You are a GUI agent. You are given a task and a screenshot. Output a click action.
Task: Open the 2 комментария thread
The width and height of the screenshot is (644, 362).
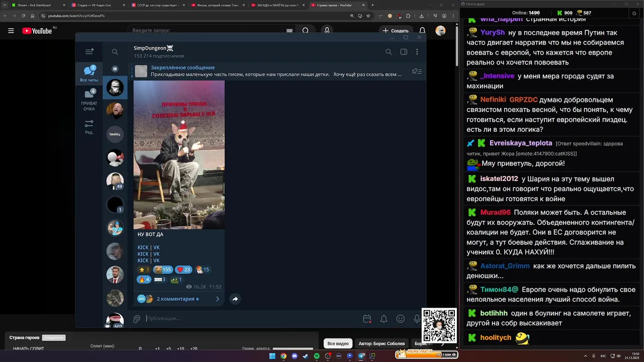(179, 299)
